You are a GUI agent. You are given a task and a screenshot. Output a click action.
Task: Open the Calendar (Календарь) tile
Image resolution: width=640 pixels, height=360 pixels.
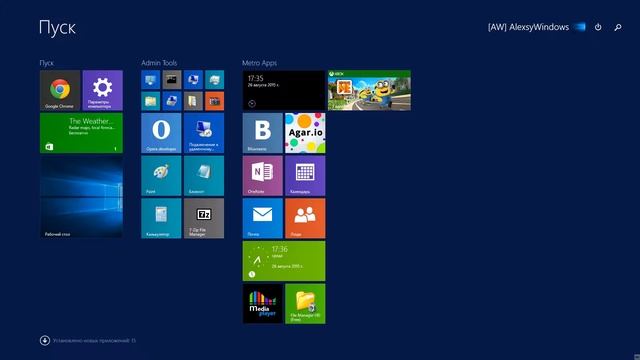(x=305, y=176)
